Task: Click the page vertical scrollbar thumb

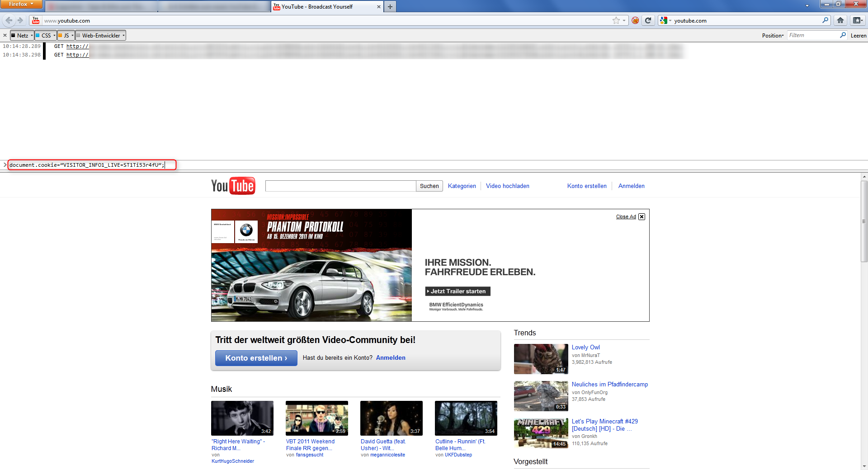Action: (864, 221)
